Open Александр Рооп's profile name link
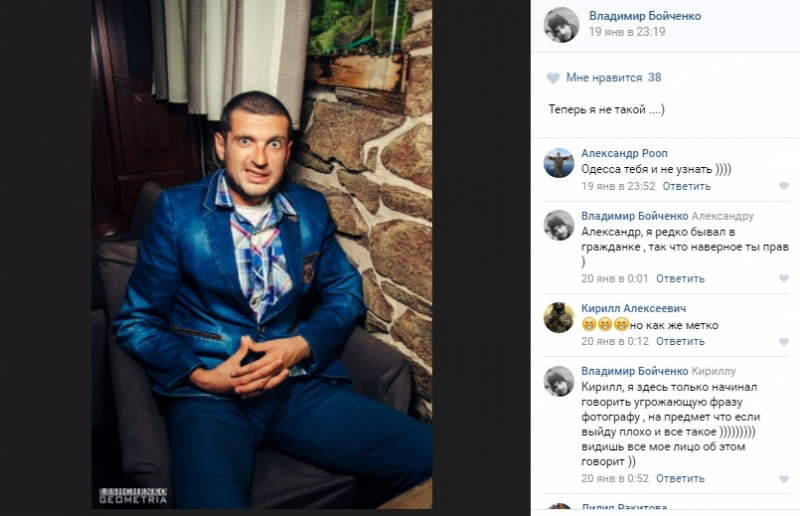800x516 pixels. [624, 153]
